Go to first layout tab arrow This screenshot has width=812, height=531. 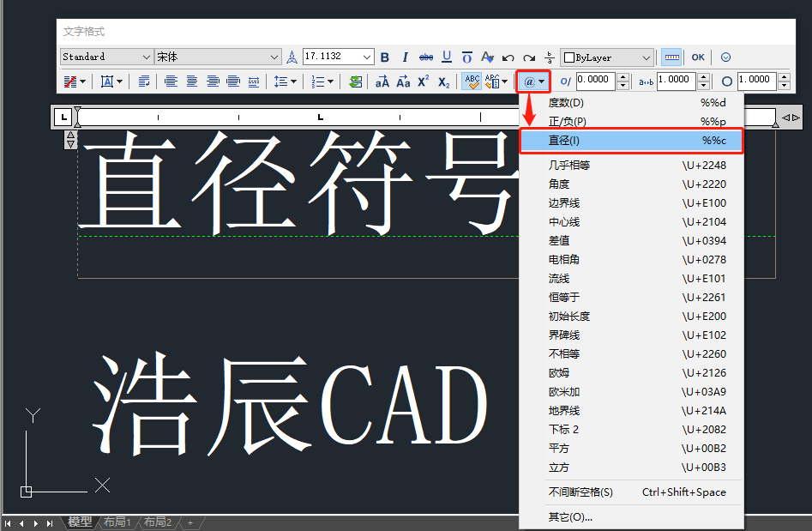tap(8, 524)
